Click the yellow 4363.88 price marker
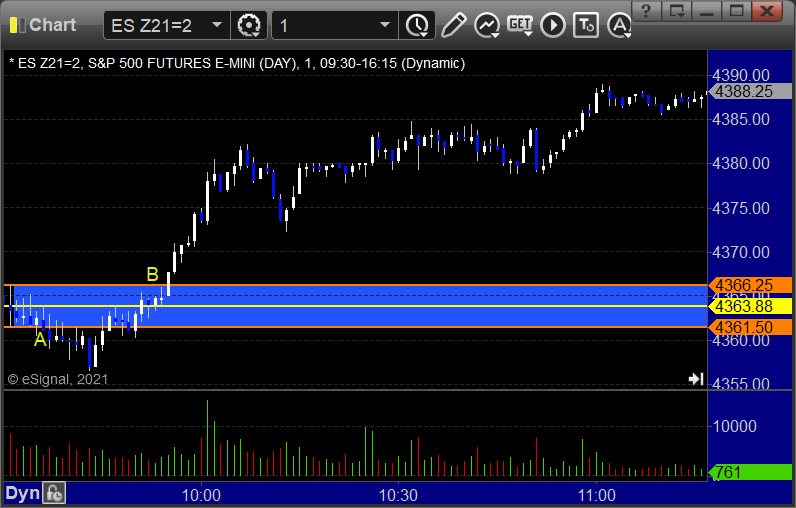The width and height of the screenshot is (796, 508). click(x=749, y=306)
